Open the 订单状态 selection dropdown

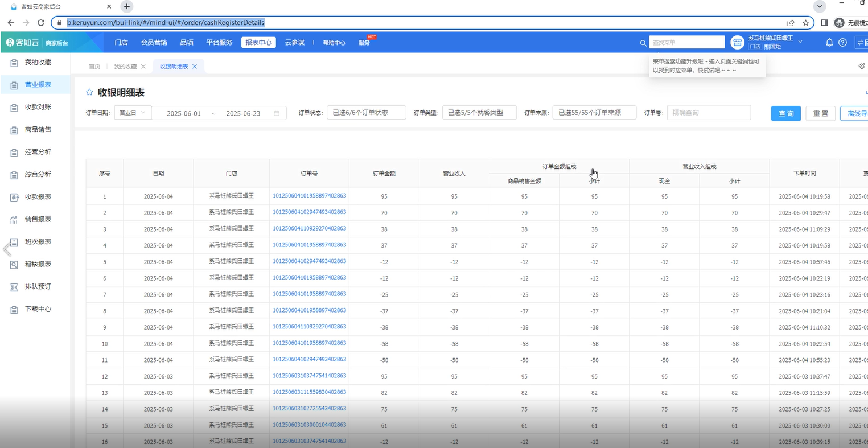(366, 113)
